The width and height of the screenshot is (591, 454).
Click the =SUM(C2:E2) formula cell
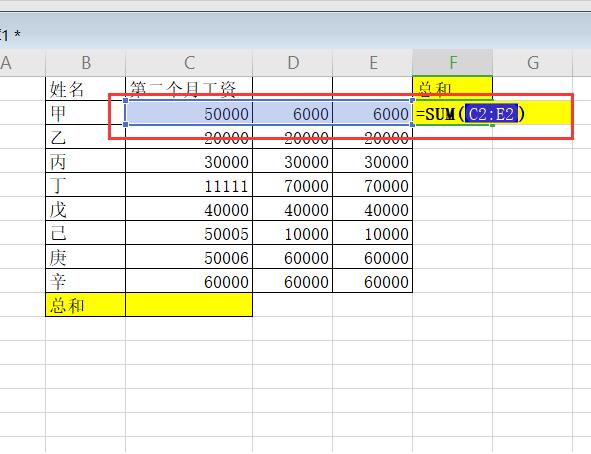[x=453, y=113]
